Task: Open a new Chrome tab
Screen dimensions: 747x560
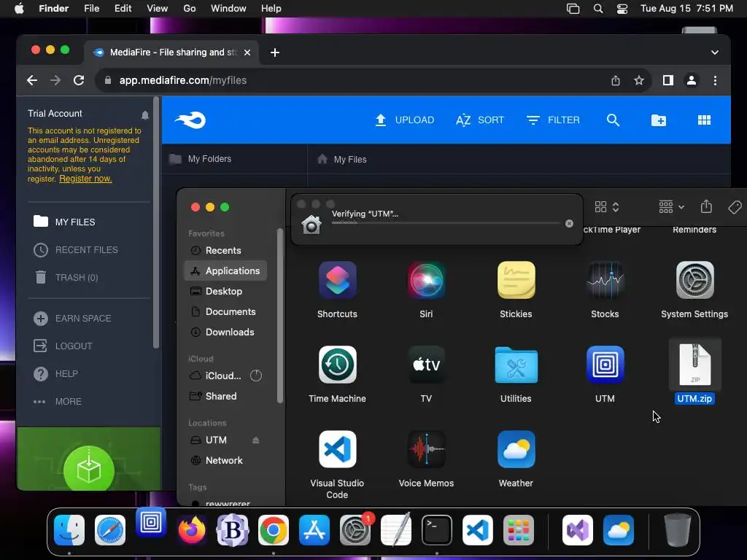Action: [275, 52]
